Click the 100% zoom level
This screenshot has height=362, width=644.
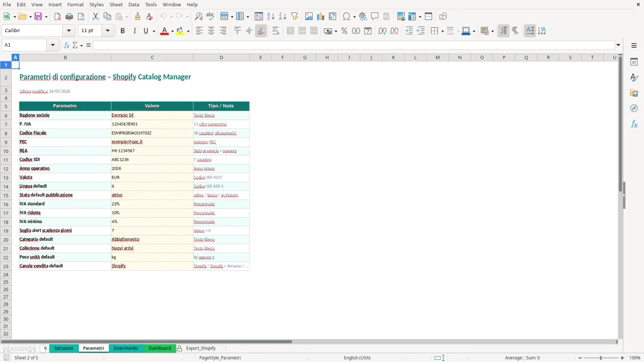pos(635,358)
